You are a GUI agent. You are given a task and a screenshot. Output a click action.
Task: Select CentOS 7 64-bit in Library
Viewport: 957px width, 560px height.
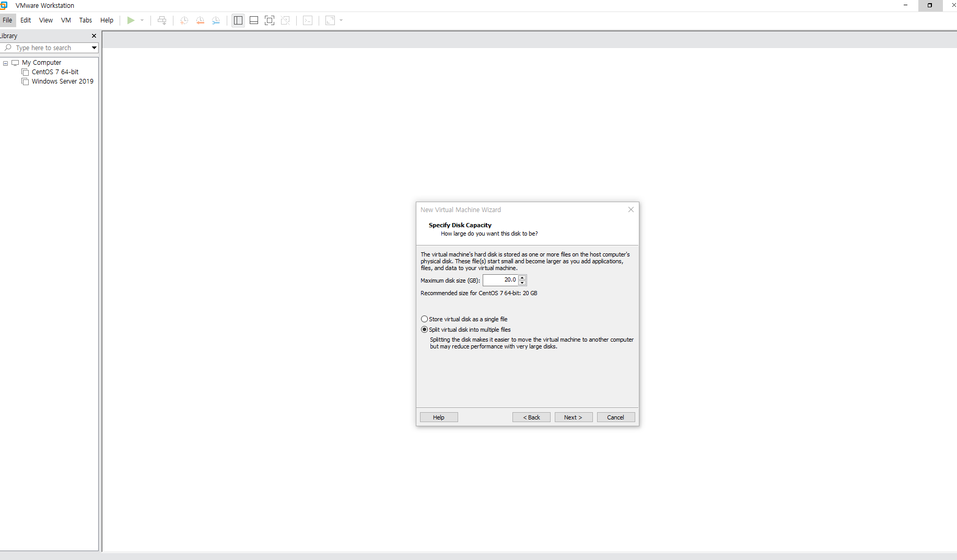click(x=55, y=72)
